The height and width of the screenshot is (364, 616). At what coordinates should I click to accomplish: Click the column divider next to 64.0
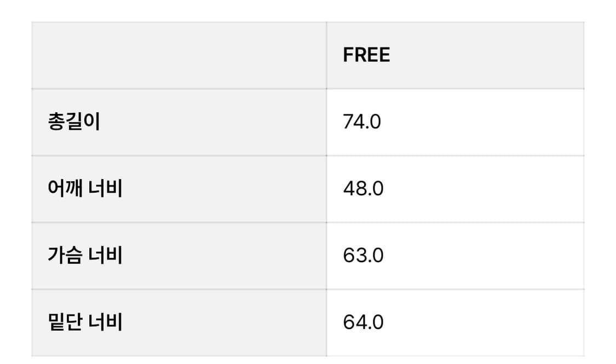click(x=326, y=323)
